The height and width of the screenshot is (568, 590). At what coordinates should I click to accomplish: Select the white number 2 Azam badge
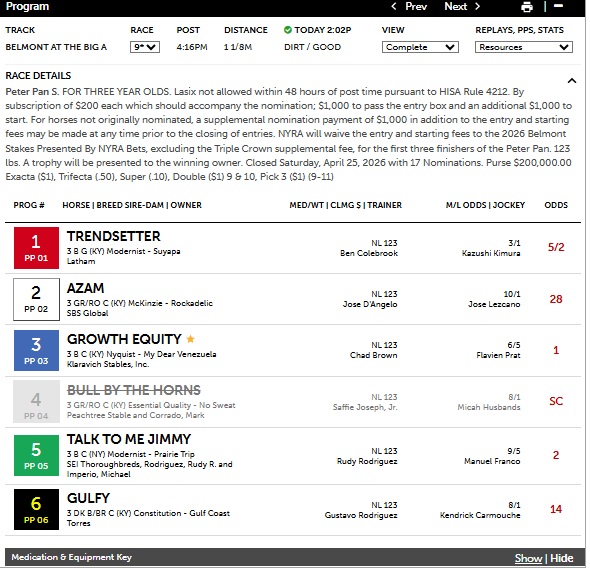click(x=36, y=299)
